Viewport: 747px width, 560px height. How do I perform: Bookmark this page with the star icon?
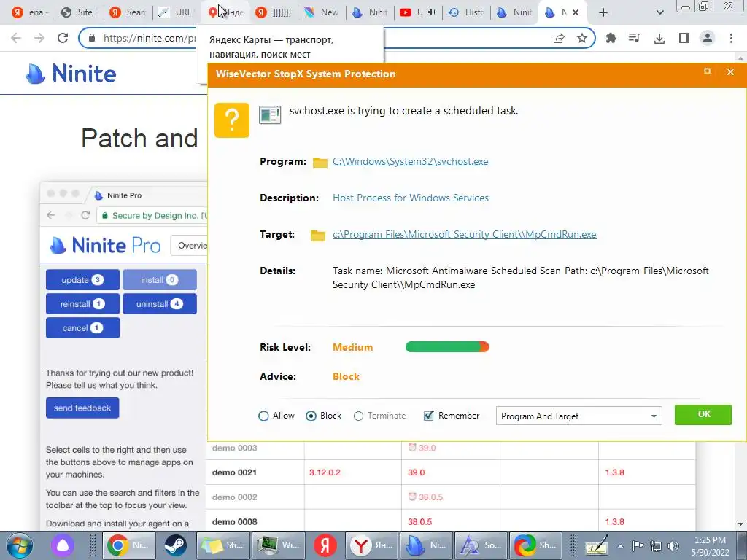pos(581,38)
